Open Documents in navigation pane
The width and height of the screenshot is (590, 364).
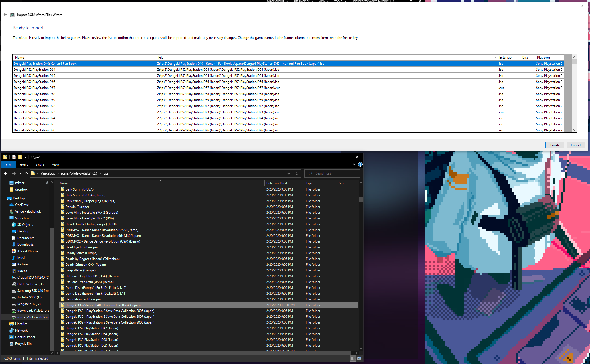point(26,238)
